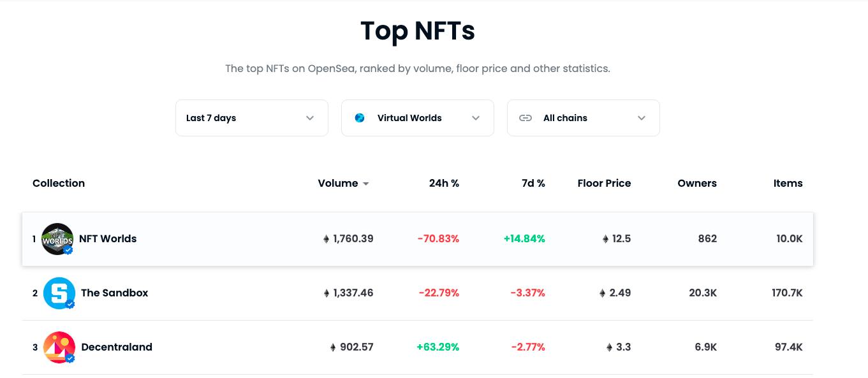Click the Ethereum icon next to floor price 2.49

[x=603, y=293]
